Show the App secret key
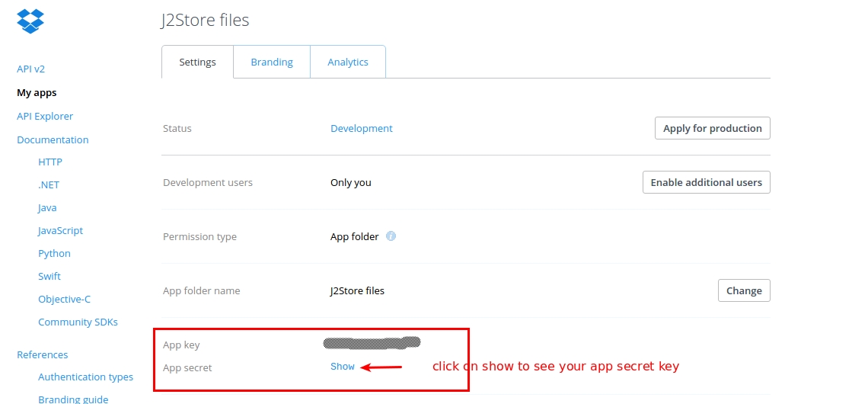Viewport: 868px width, 404px height. tap(343, 367)
